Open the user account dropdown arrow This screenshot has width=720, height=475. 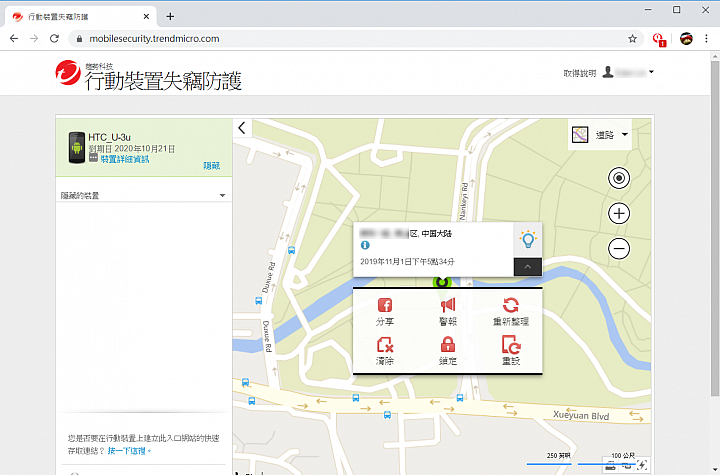(651, 72)
